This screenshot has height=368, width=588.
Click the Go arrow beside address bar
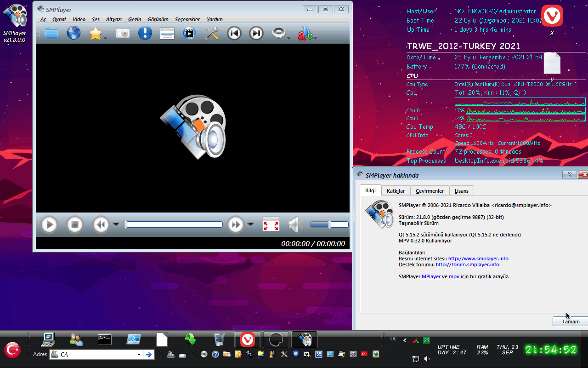click(148, 355)
